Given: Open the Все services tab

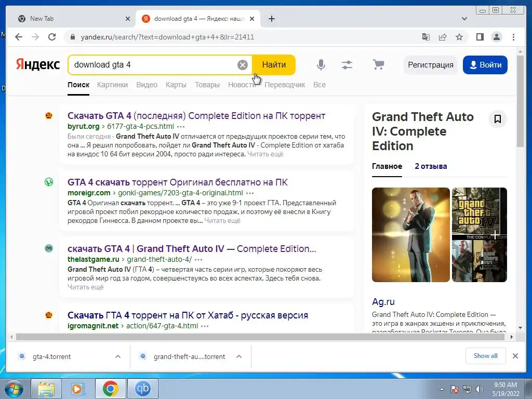Looking at the screenshot, I should click(320, 85).
